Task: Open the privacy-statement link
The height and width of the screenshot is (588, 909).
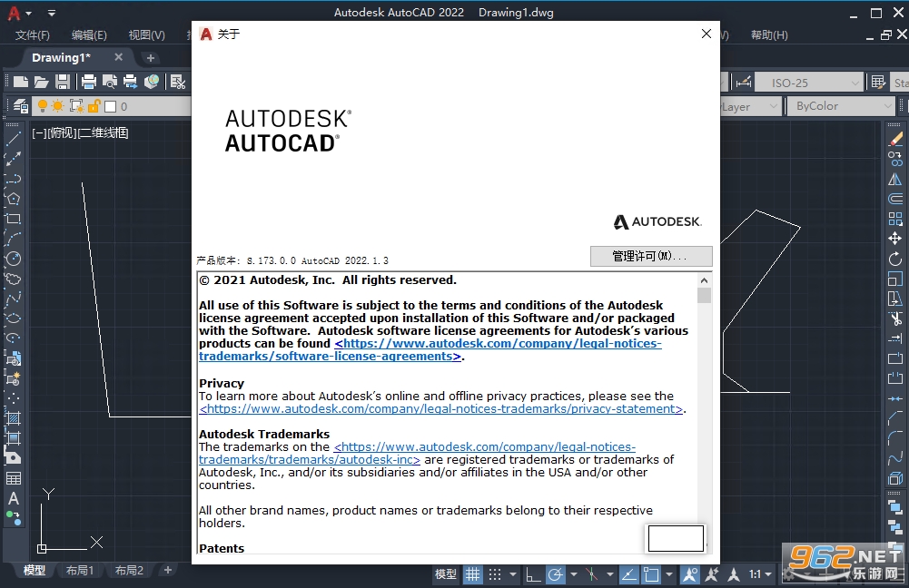Action: point(441,409)
